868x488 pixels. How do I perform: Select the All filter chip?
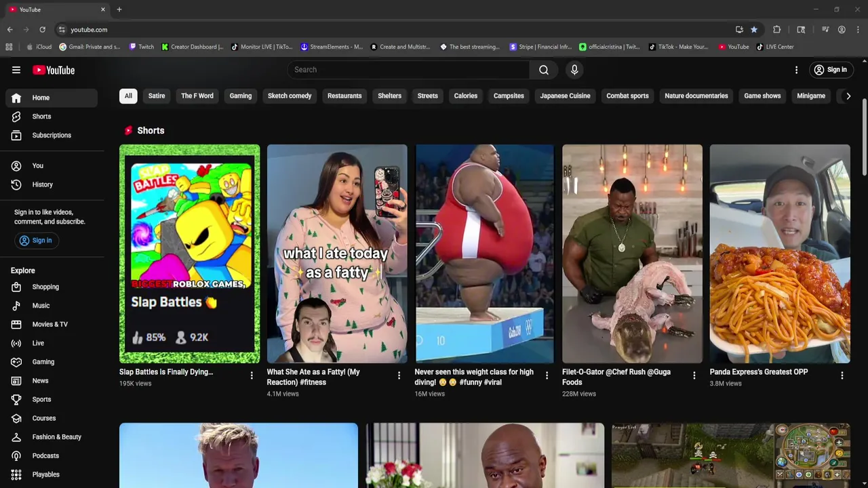click(x=128, y=96)
